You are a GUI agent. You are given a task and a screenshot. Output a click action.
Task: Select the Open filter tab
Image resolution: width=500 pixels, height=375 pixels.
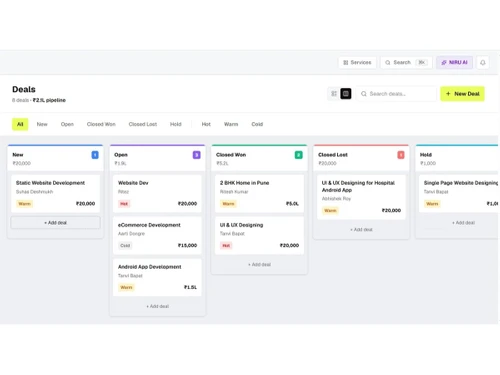(x=67, y=124)
